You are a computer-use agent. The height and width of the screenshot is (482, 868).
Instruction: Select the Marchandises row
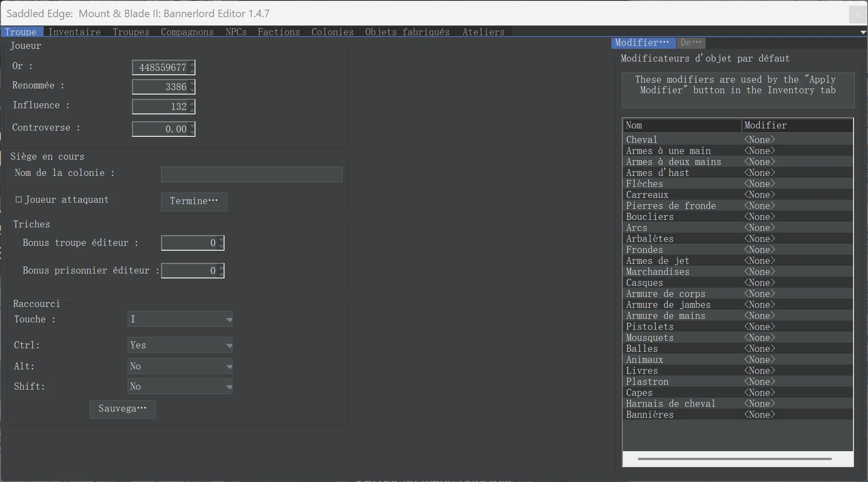[x=738, y=272]
